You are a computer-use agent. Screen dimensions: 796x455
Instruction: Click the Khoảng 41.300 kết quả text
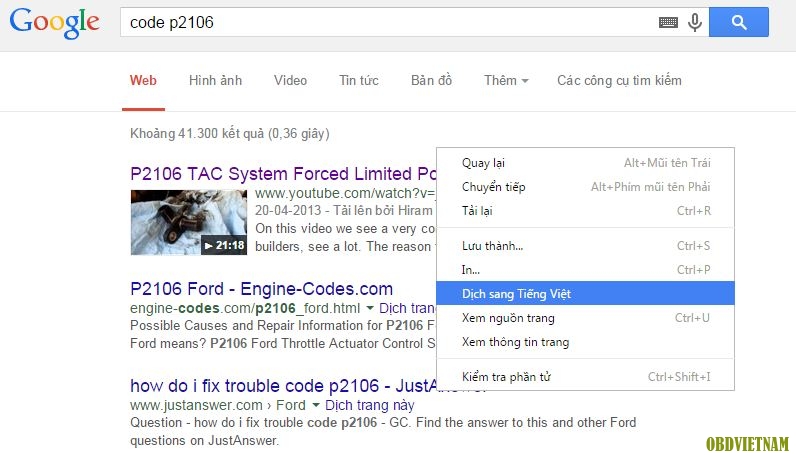229,134
